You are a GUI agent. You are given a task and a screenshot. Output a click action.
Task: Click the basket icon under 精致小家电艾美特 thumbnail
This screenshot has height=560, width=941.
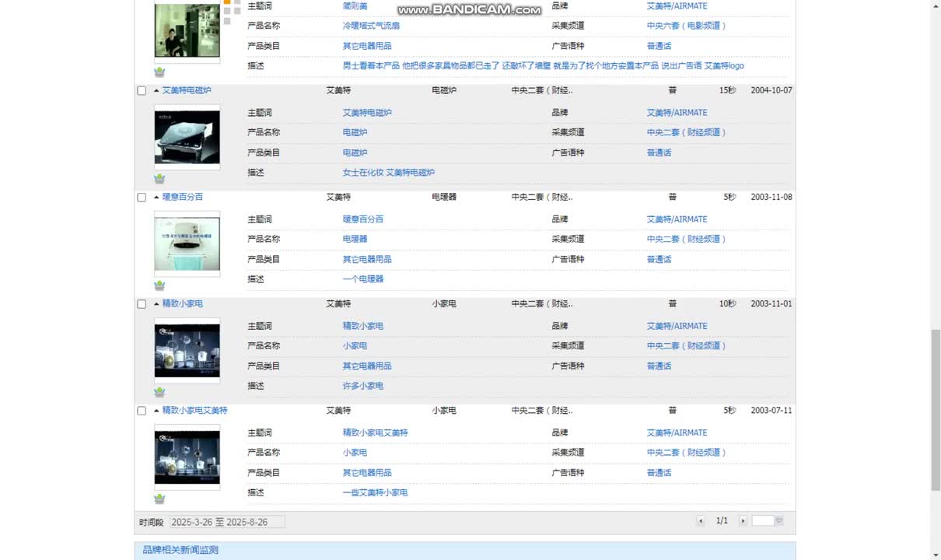159,499
